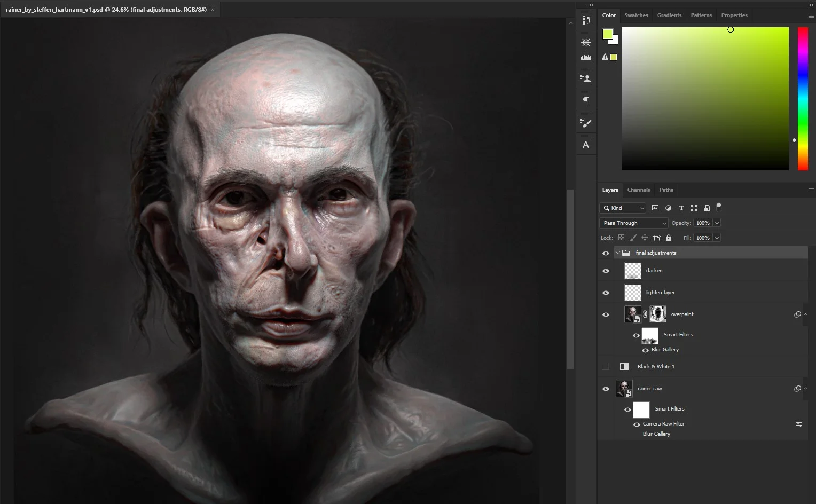Switch to the Channels tab

coord(639,190)
